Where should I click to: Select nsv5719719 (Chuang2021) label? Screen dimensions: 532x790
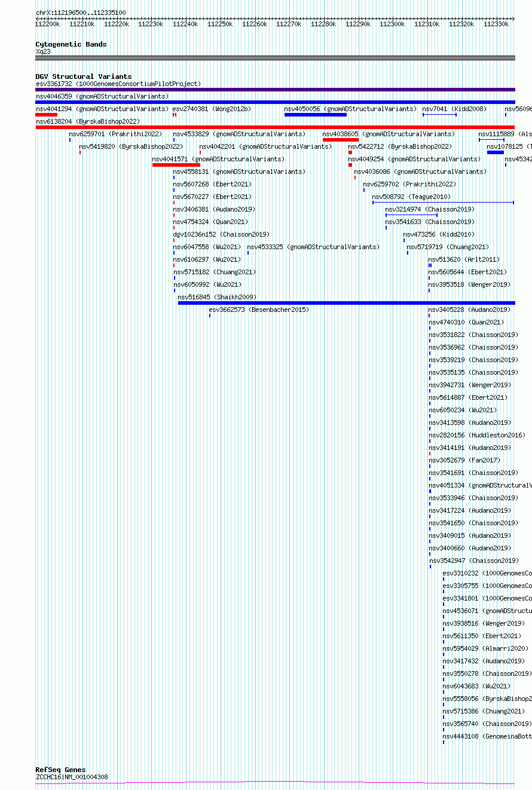448,247
